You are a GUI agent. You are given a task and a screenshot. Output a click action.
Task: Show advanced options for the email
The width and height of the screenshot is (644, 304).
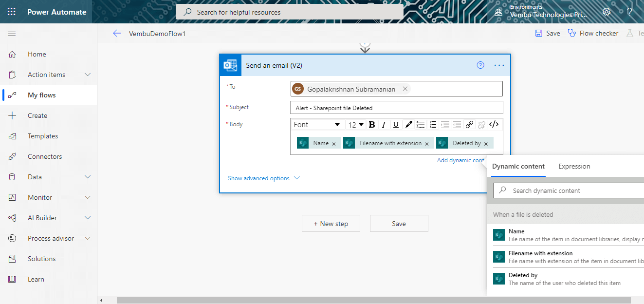[264, 178]
